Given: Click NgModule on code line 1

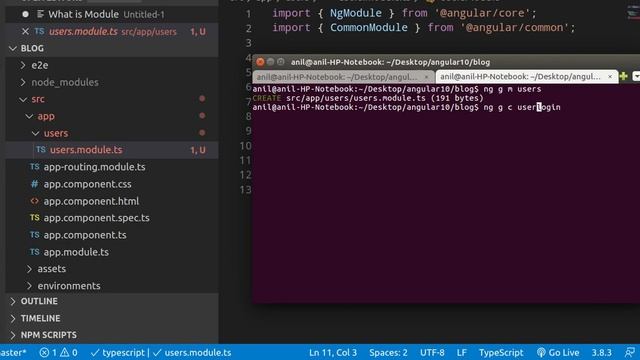Looking at the screenshot, I should pos(356,13).
